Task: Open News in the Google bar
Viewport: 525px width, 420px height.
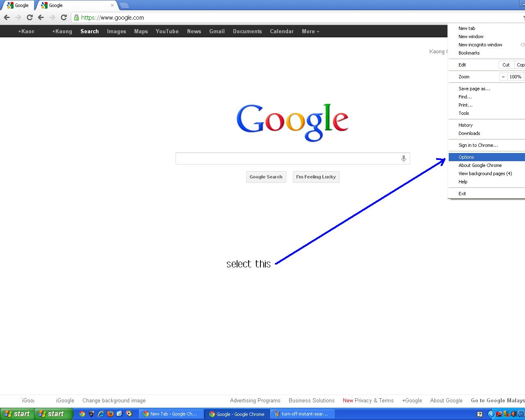Action: pyautogui.click(x=194, y=31)
